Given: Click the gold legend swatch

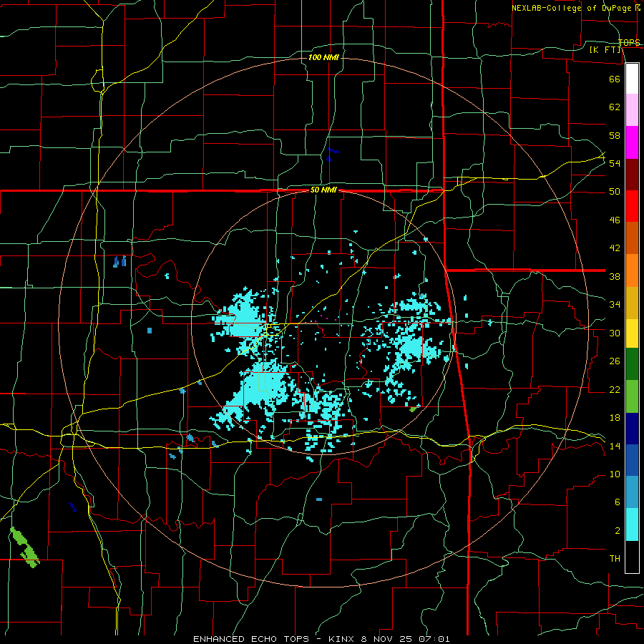Looking at the screenshot, I should click(x=632, y=303).
